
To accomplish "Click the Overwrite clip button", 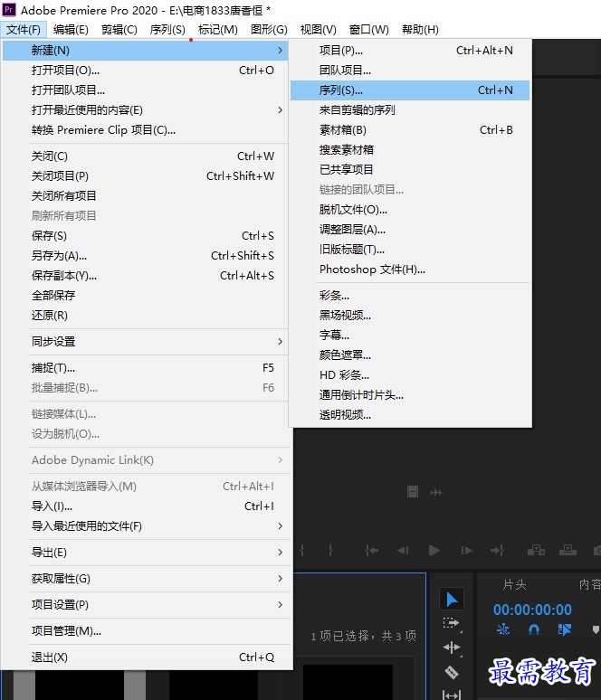I will [568, 551].
